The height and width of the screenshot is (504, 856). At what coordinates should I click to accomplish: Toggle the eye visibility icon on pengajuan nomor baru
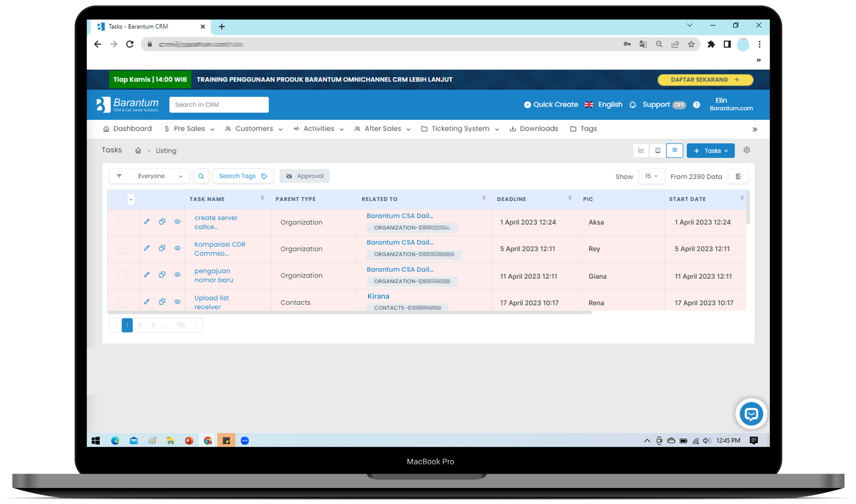(178, 275)
